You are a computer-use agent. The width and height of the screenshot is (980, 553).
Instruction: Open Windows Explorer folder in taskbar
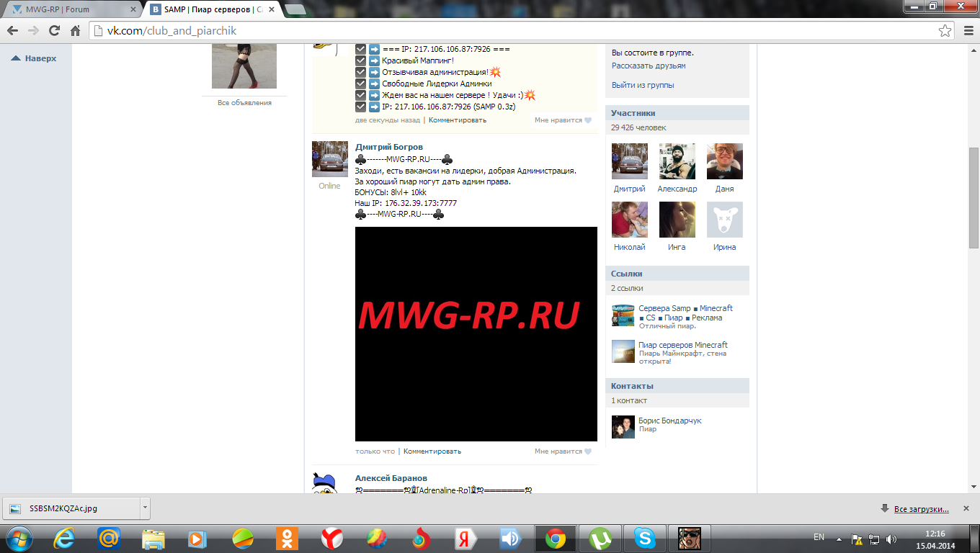pos(153,539)
